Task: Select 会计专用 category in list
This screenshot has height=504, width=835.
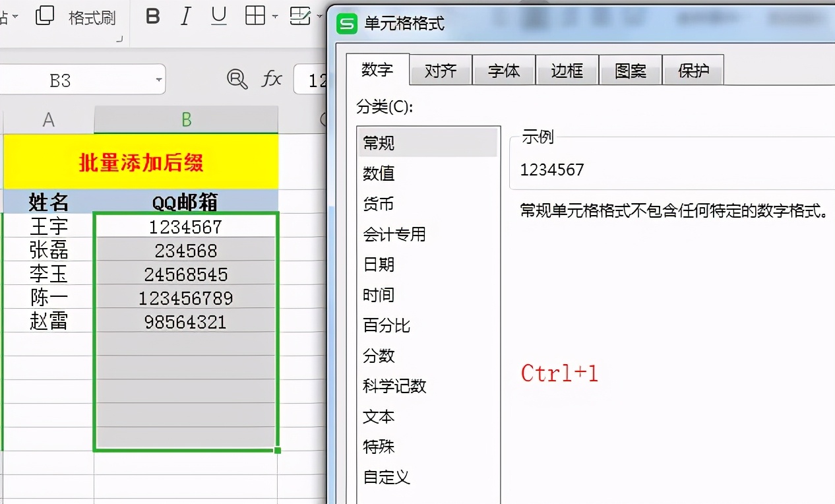Action: click(427, 234)
